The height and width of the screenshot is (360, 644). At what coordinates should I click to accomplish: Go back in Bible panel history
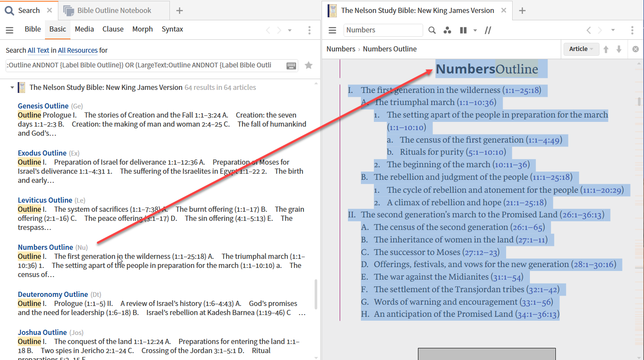click(x=589, y=30)
